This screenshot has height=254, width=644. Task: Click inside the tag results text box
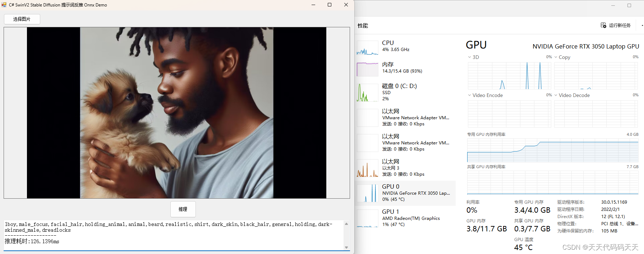174,235
